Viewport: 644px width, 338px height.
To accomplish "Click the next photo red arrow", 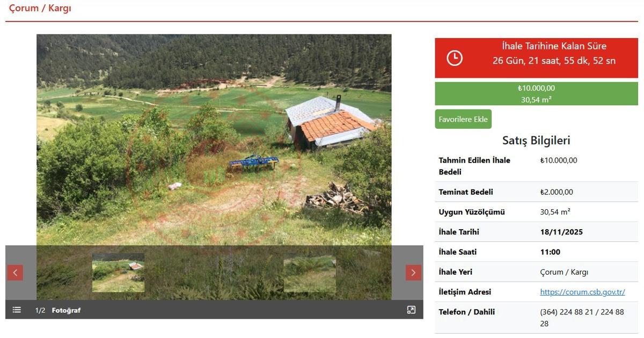I will (x=413, y=273).
